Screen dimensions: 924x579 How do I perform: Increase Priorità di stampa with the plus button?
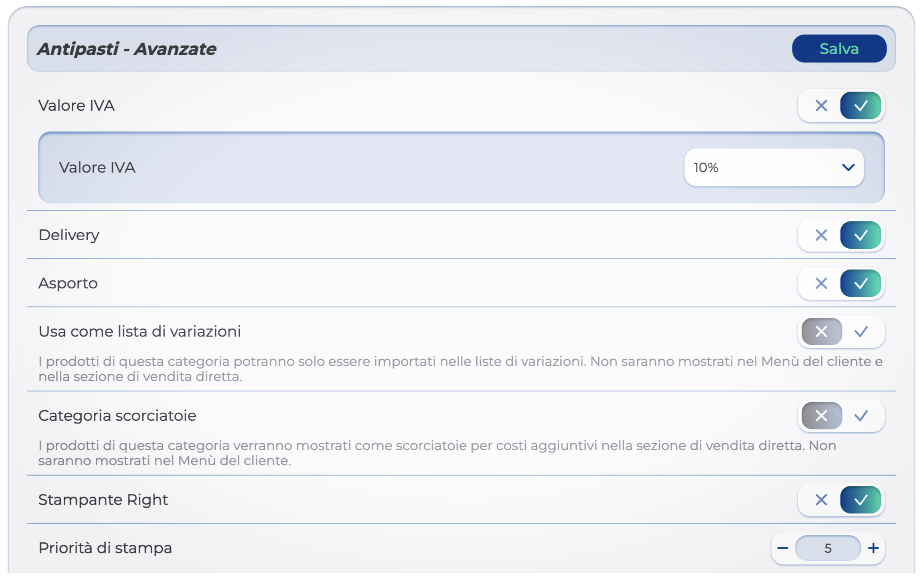[873, 548]
